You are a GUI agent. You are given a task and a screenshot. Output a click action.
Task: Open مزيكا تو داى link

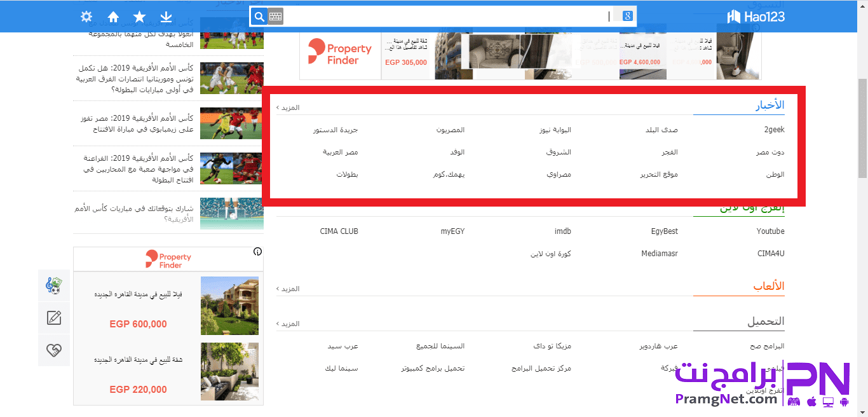click(553, 346)
